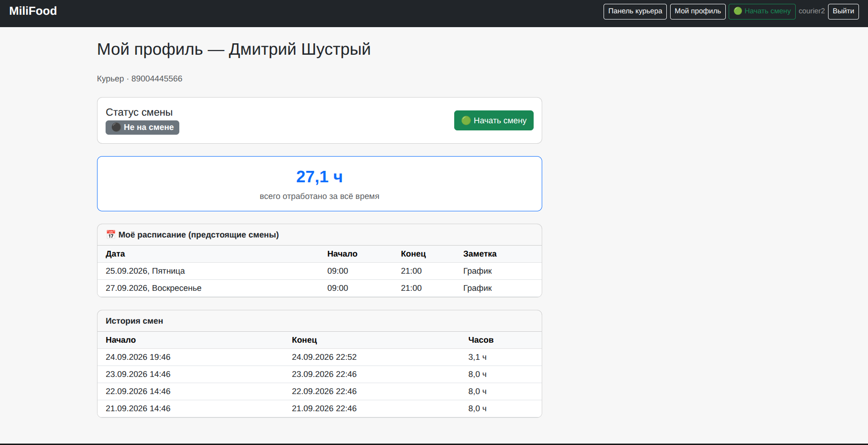Click 3,1 ч hours value
Screen dimensions: 868x445
coord(478,357)
